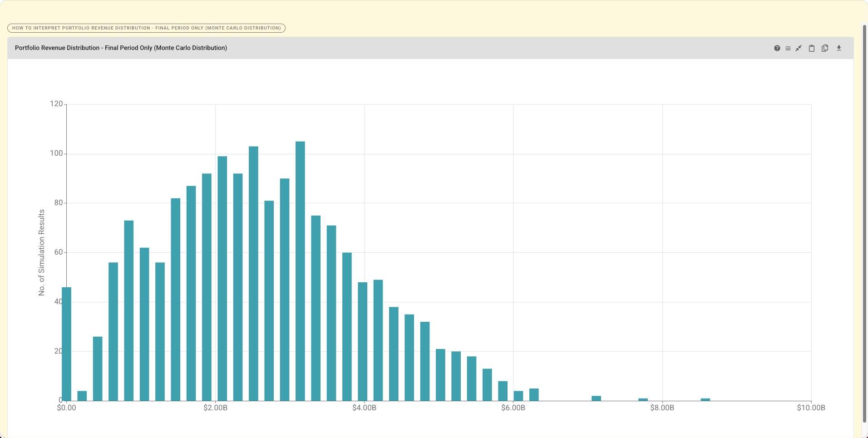
Task: Click the line-style chart options icon
Action: pos(788,48)
